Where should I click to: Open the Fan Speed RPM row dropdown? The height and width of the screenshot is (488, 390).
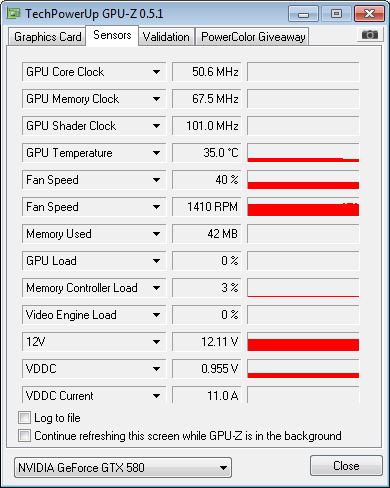pos(156,207)
